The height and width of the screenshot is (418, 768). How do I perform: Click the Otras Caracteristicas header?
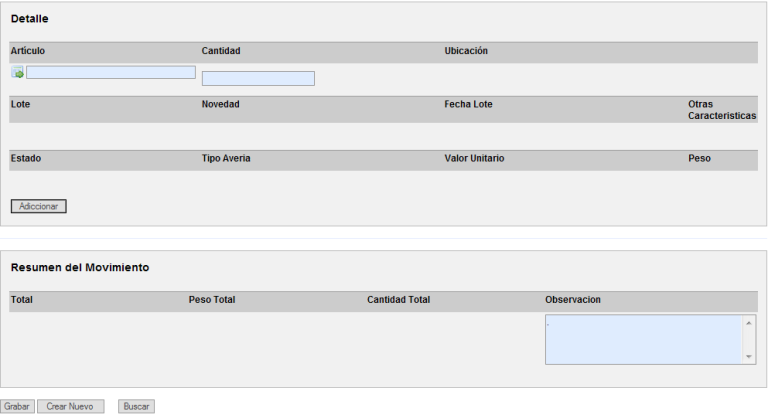721,110
